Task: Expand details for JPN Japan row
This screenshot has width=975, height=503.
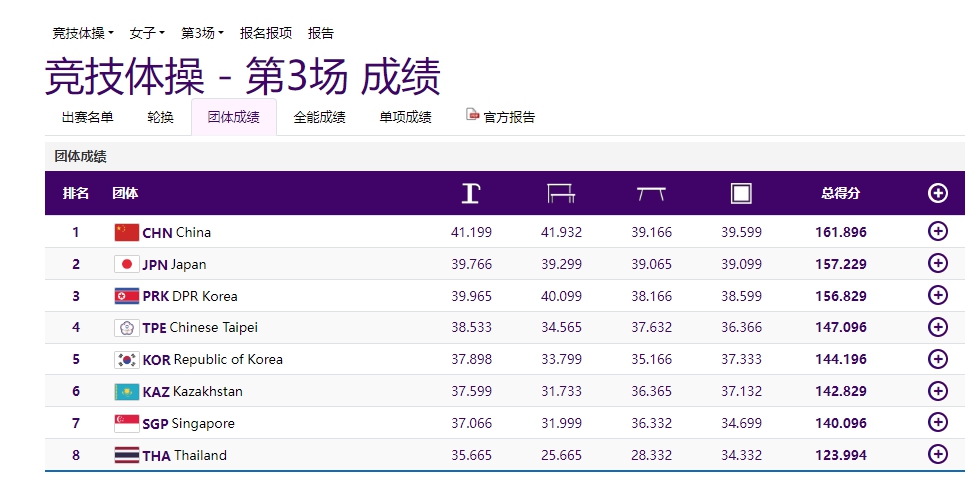Action: [x=938, y=264]
